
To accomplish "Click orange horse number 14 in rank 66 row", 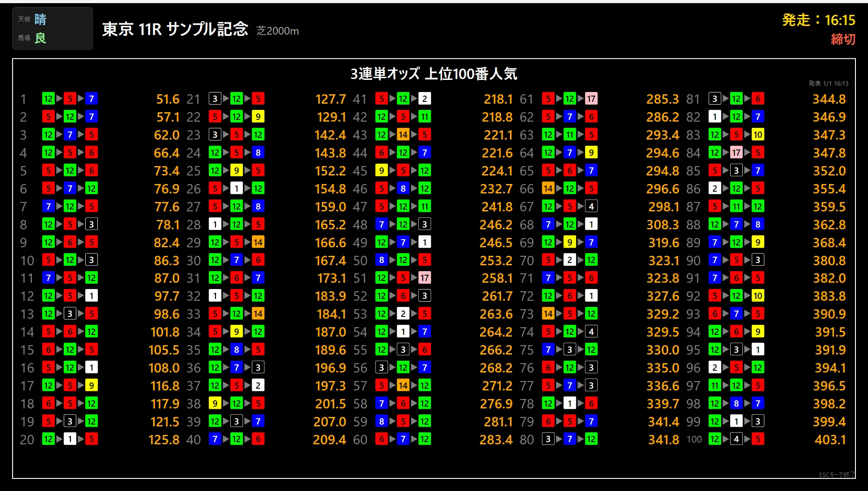I will pyautogui.click(x=548, y=189).
